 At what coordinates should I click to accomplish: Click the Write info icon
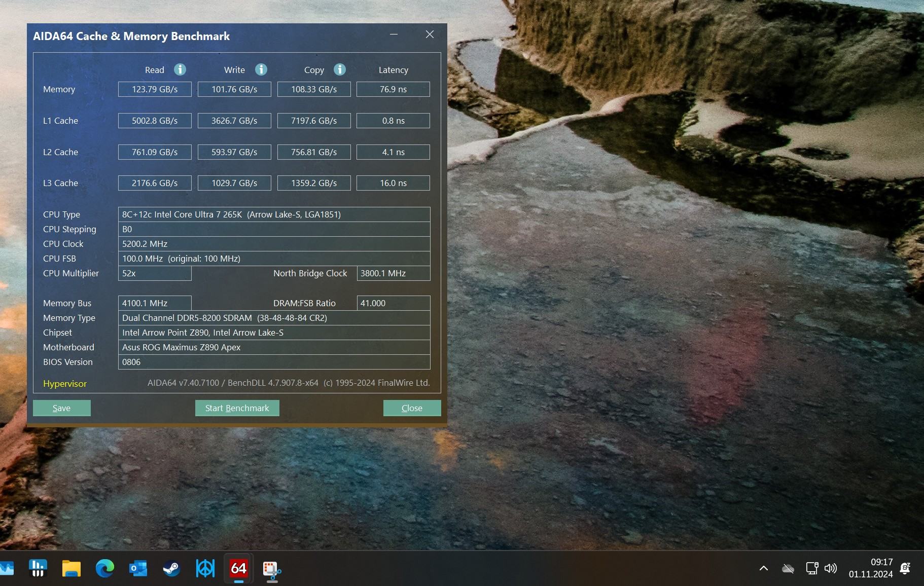click(x=261, y=69)
